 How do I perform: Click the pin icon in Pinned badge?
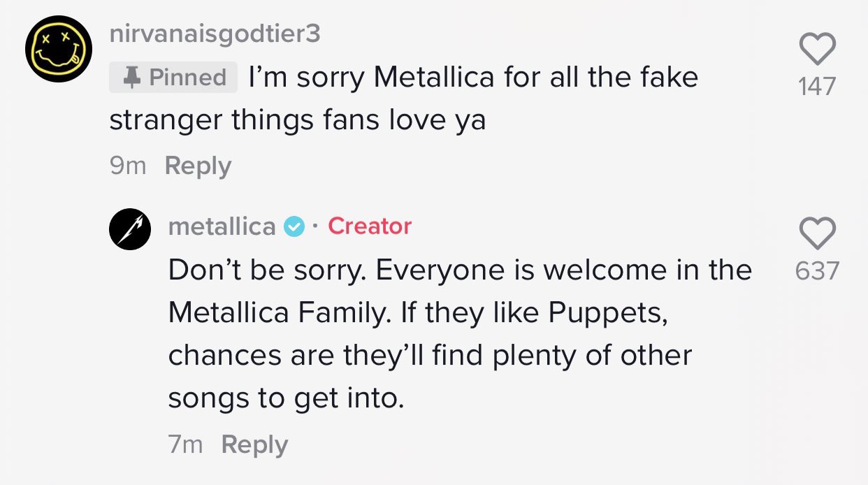pos(130,77)
